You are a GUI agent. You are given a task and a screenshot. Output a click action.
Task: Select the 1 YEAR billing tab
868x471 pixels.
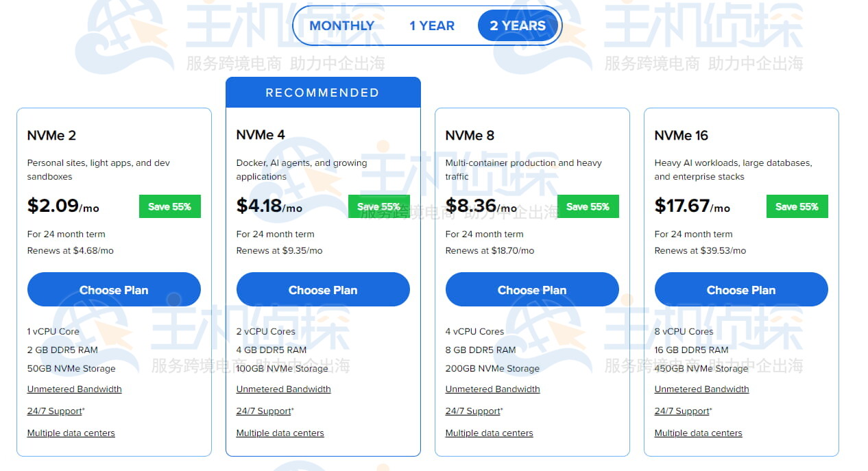click(432, 25)
